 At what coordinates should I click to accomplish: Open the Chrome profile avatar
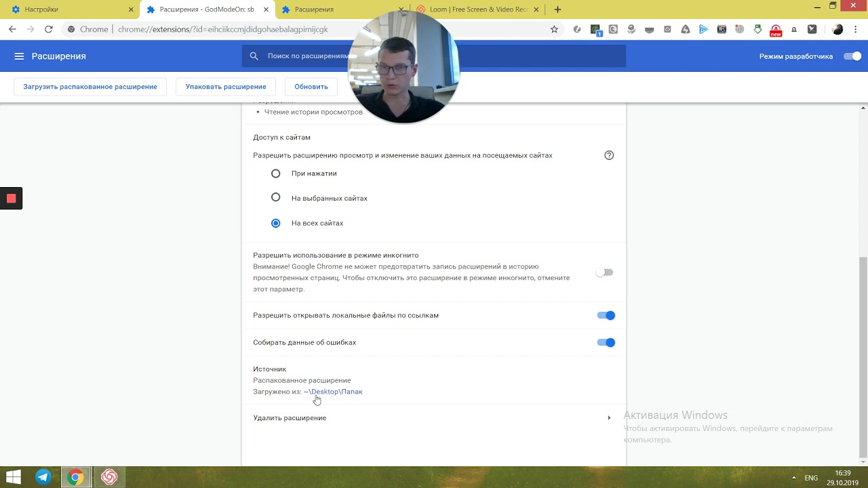837,29
